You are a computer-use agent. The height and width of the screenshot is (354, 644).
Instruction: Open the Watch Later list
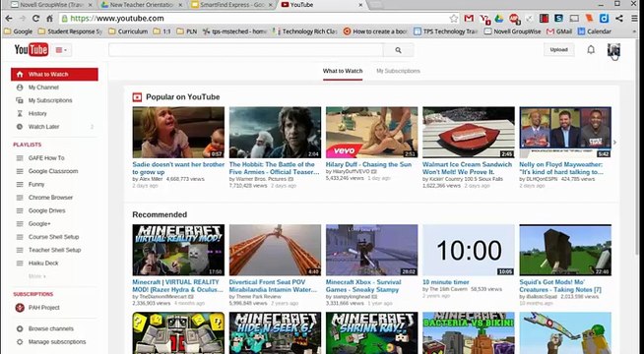tap(43, 127)
